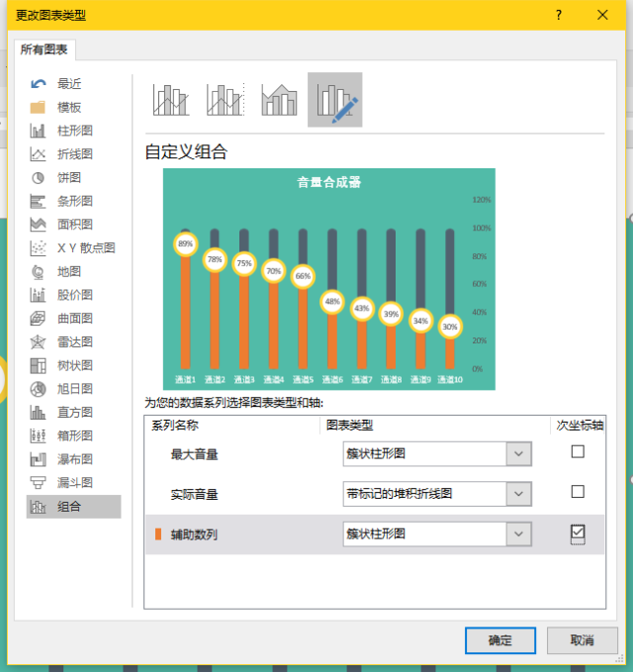Image resolution: width=633 pixels, height=672 pixels.
Task: Click the 系列名称 column header
Action: [x=175, y=426]
